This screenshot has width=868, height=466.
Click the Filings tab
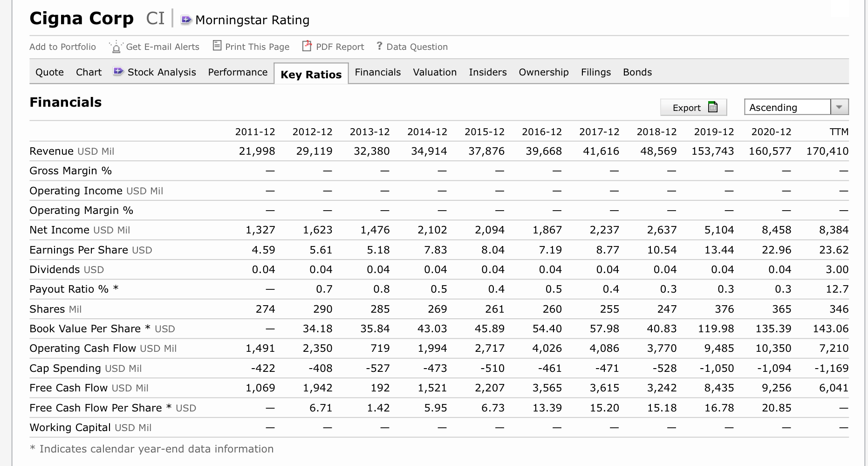point(595,72)
